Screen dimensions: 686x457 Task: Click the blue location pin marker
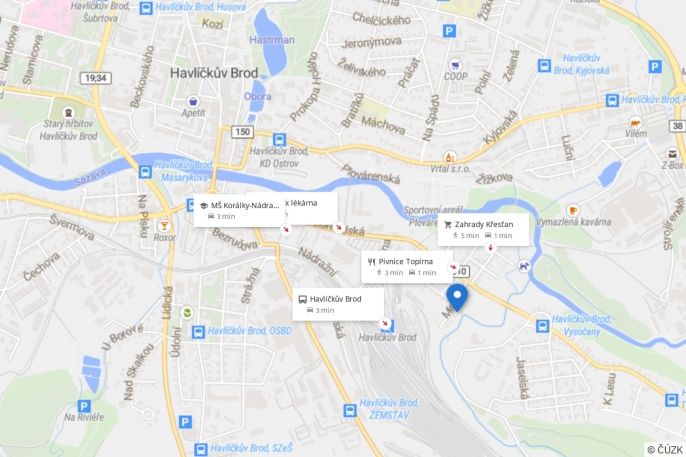(x=457, y=297)
